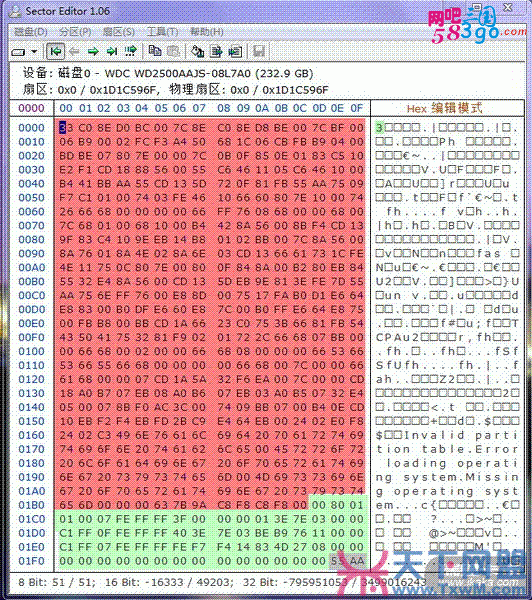
Task: Click column header 0A
Action: 262,108
